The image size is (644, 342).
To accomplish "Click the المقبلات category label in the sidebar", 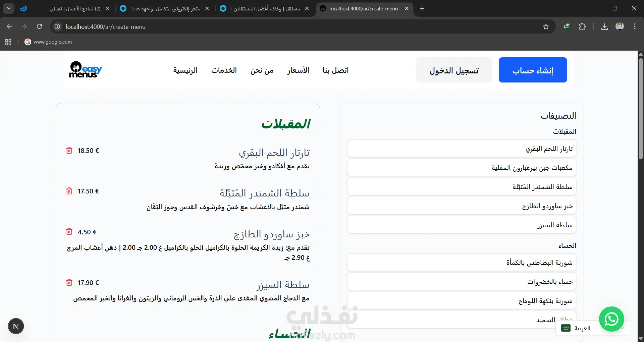I will tap(565, 131).
